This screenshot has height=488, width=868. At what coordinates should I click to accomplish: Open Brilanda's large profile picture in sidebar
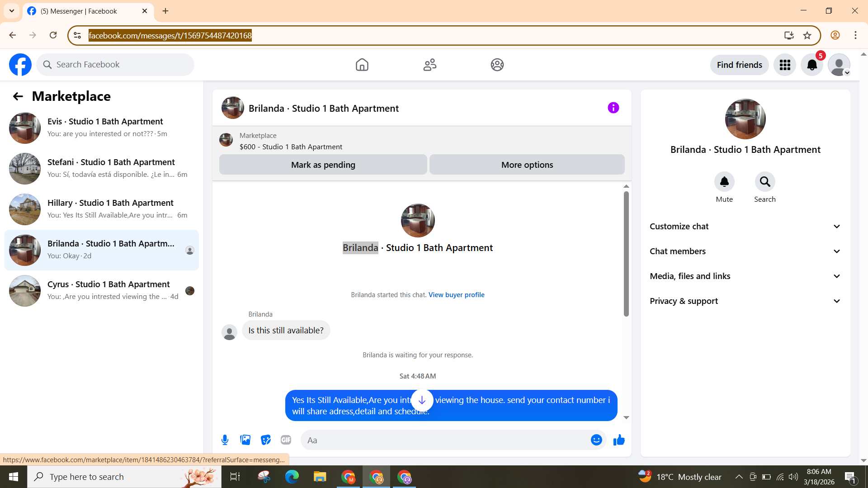coord(745,119)
